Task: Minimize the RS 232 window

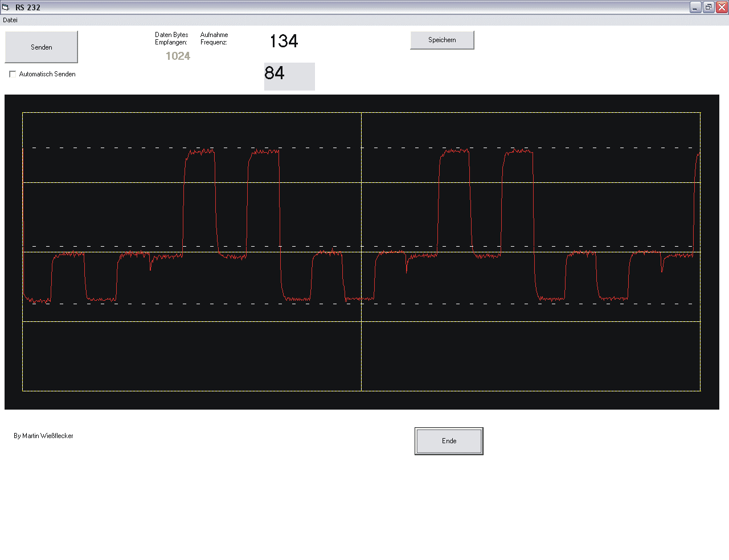Action: click(x=695, y=7)
